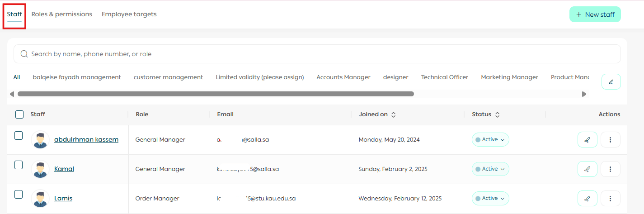This screenshot has width=644, height=214.
Task: Expand Kamal's Active status dropdown
Action: click(x=490, y=169)
